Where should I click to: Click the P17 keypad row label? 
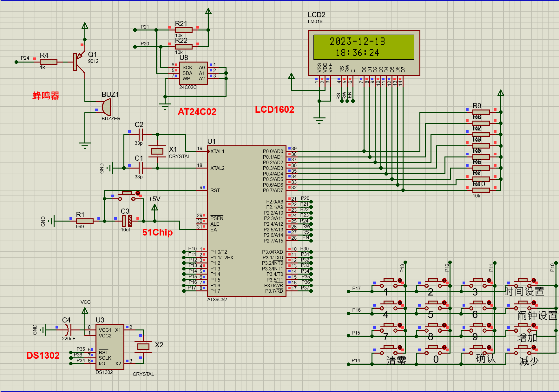(x=356, y=289)
